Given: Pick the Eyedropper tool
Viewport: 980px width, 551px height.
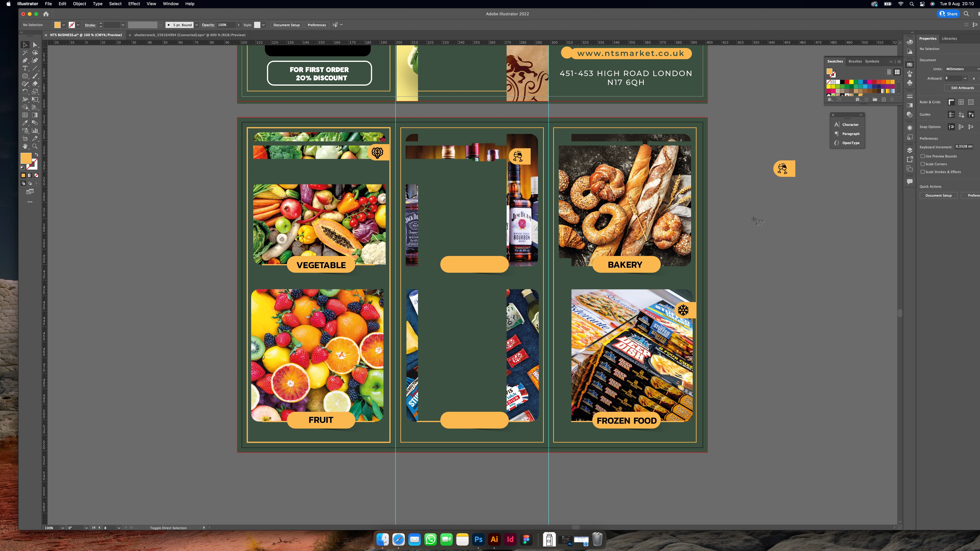Looking at the screenshot, I should (x=25, y=123).
